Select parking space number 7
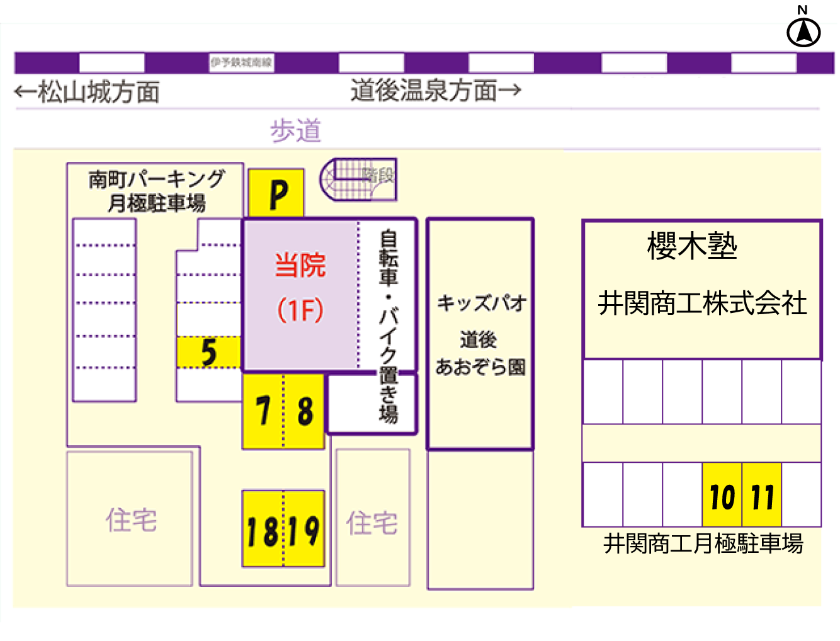840x641 pixels. point(263,411)
